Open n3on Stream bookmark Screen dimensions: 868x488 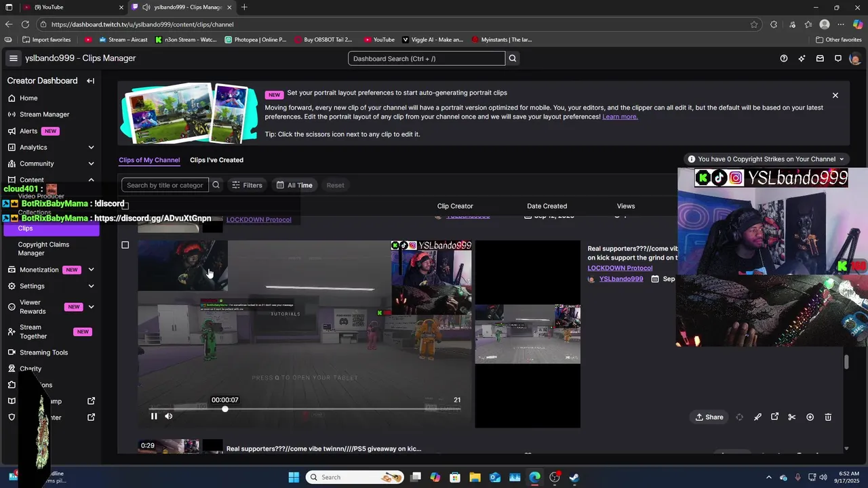pyautogui.click(x=186, y=39)
